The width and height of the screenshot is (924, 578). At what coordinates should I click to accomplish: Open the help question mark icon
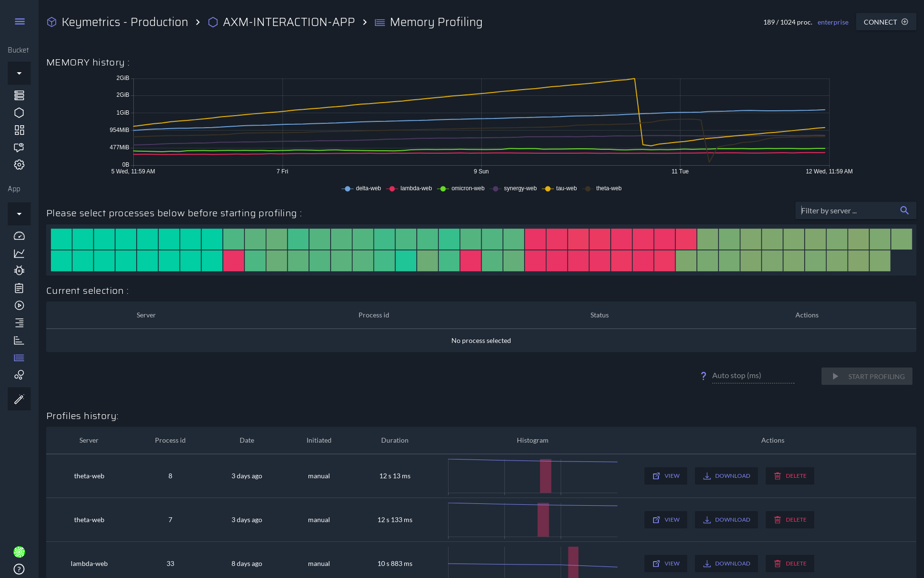19,569
